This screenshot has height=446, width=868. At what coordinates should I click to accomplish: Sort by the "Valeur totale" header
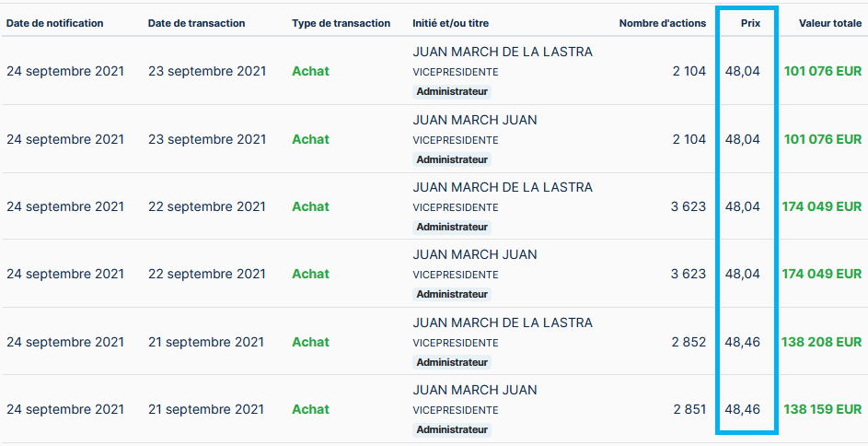830,23
